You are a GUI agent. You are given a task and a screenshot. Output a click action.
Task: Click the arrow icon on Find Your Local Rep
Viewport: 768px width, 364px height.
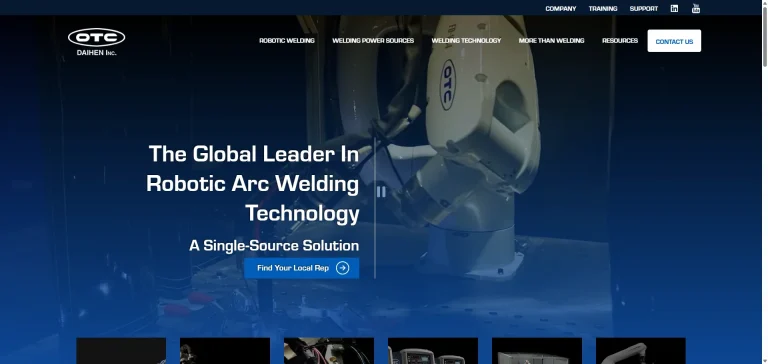tap(342, 268)
